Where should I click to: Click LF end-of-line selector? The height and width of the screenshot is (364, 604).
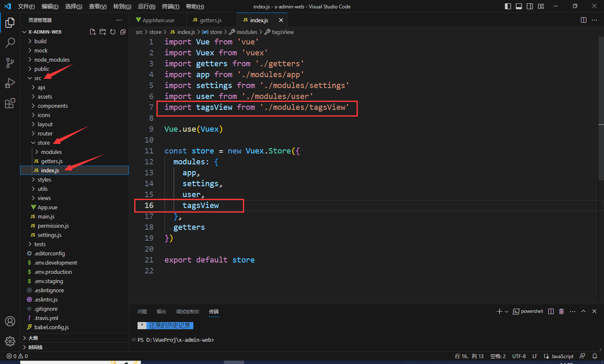(535, 356)
